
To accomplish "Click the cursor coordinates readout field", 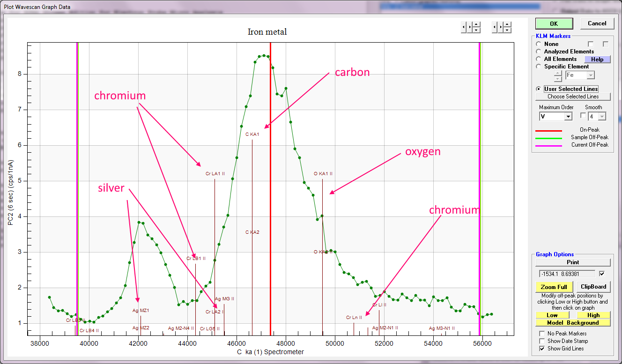I will tap(567, 274).
